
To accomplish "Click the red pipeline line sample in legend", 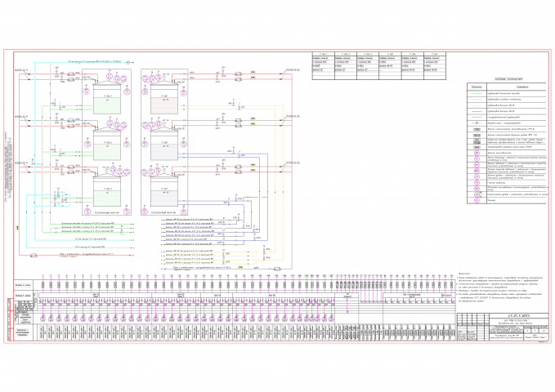I will point(477,117).
